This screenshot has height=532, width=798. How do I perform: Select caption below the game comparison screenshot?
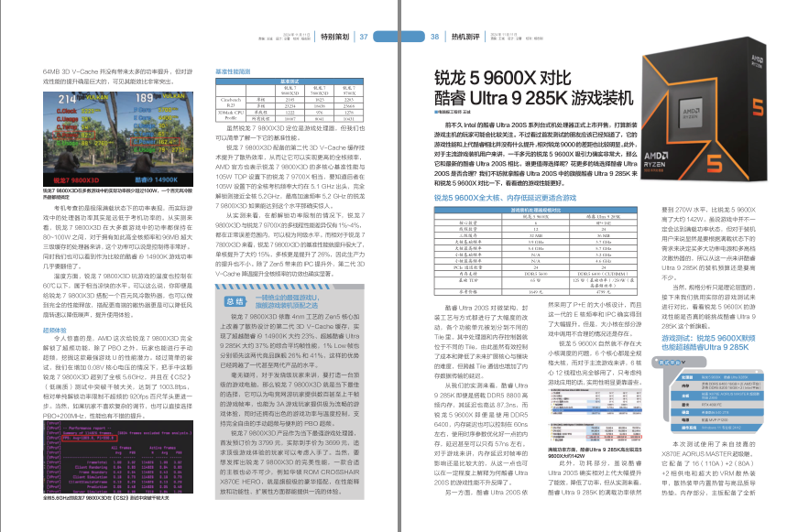tap(117, 194)
